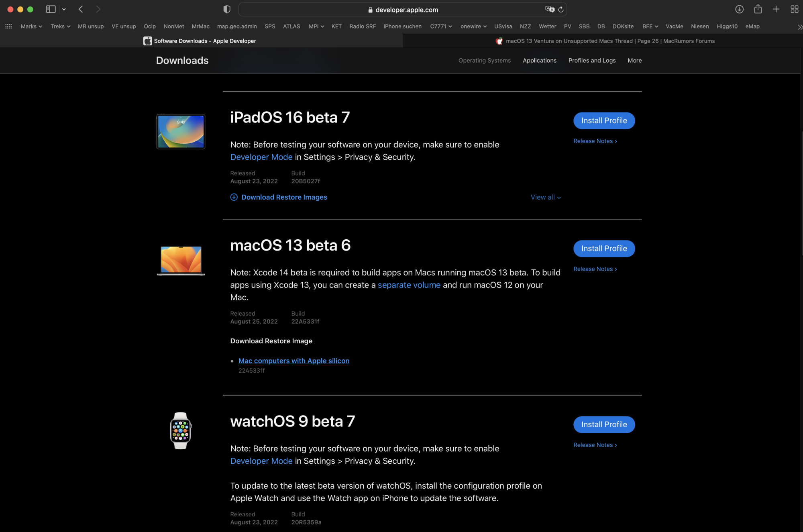The image size is (803, 532).
Task: Toggle the Safari sidebar icon
Action: 51,9
